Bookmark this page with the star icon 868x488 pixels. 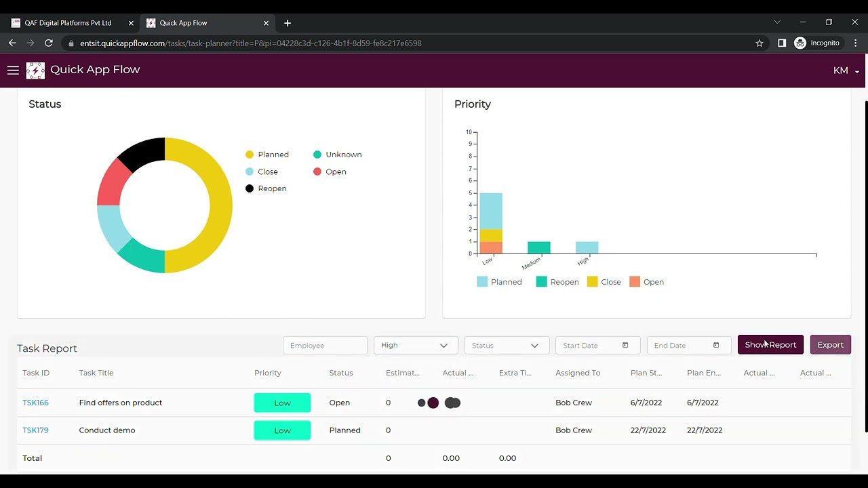[759, 43]
